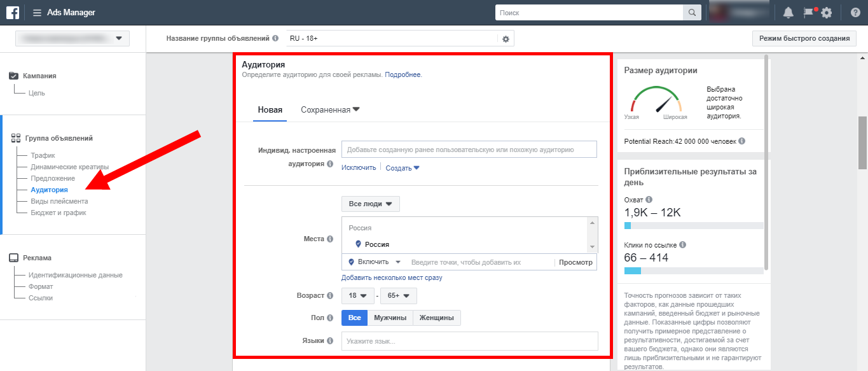868x371 pixels.
Task: Click info icon next to Места
Action: point(330,239)
